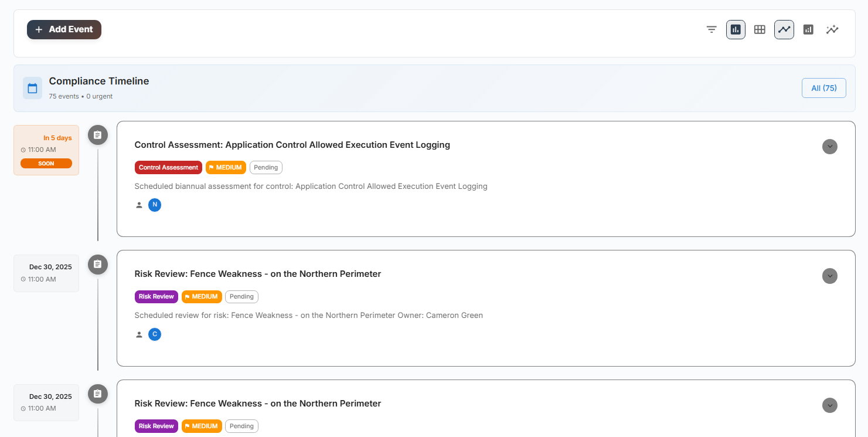The image size is (868, 437).
Task: Click the Compliance Timeline calendar icon
Action: [33, 88]
